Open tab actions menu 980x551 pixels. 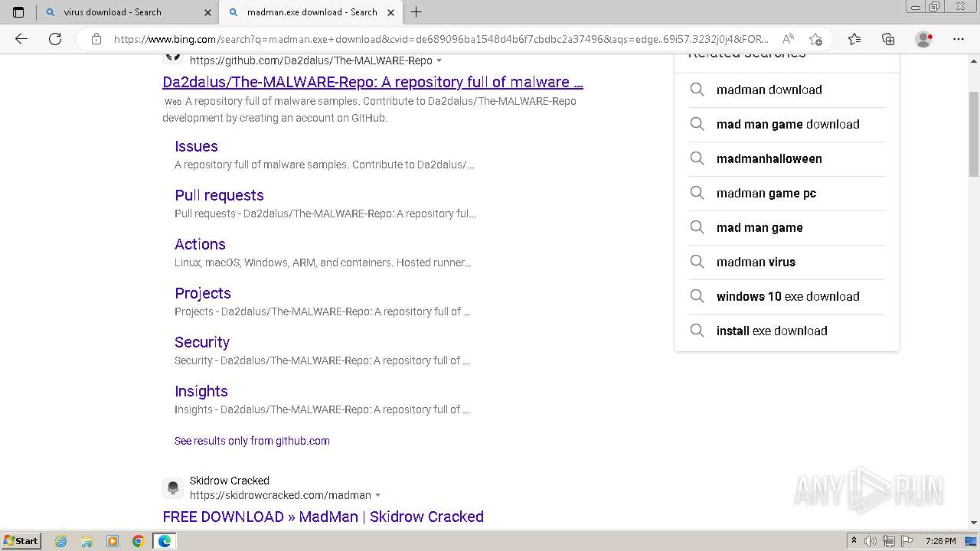click(18, 12)
